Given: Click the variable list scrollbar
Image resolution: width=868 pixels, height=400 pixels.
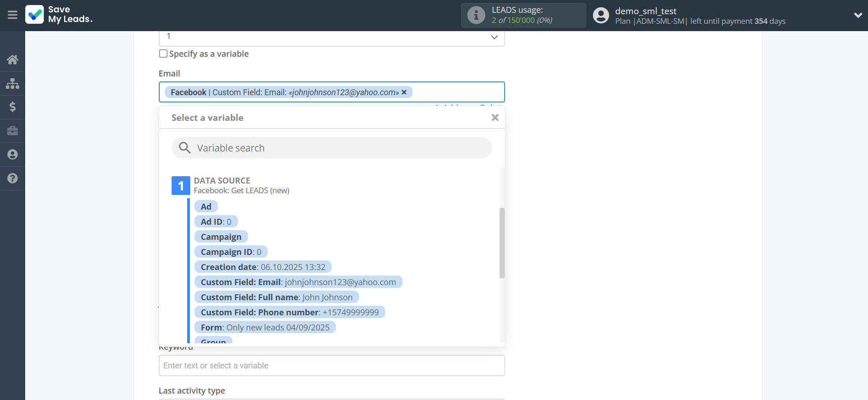Looking at the screenshot, I should click(502, 243).
